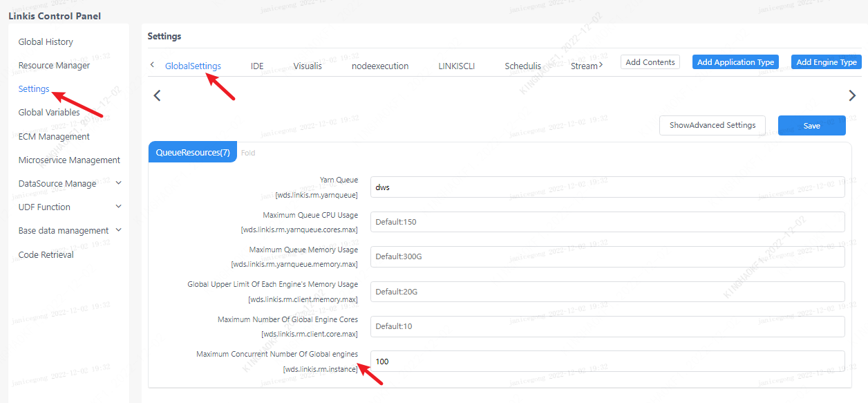Select the nodeexecution tab

[380, 66]
